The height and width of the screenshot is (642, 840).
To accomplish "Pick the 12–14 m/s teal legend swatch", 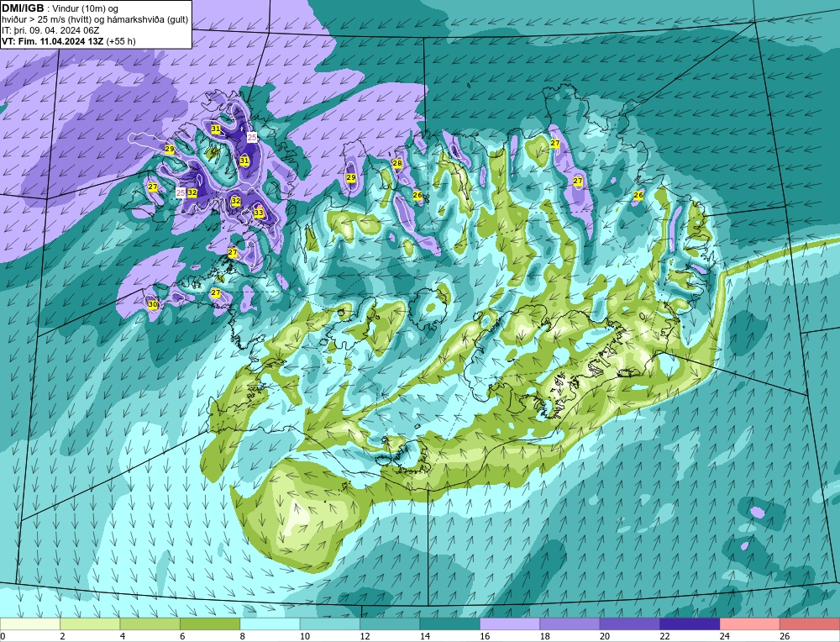I will click(390, 624).
